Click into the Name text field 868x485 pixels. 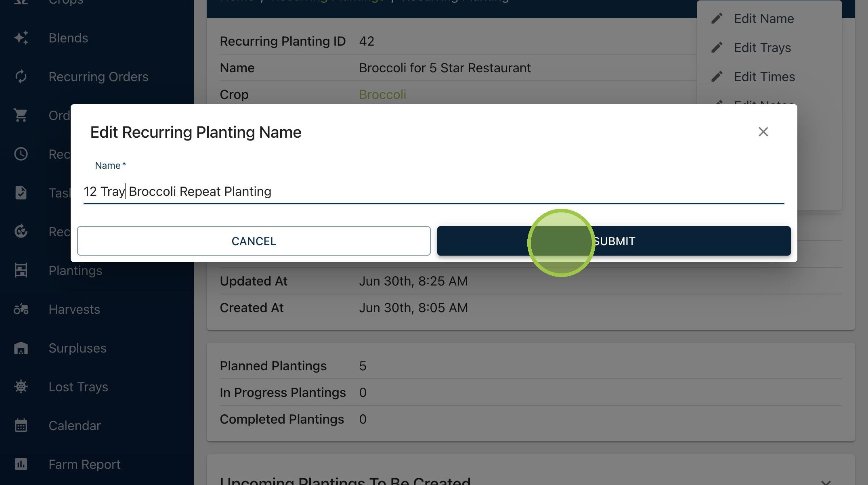point(434,191)
